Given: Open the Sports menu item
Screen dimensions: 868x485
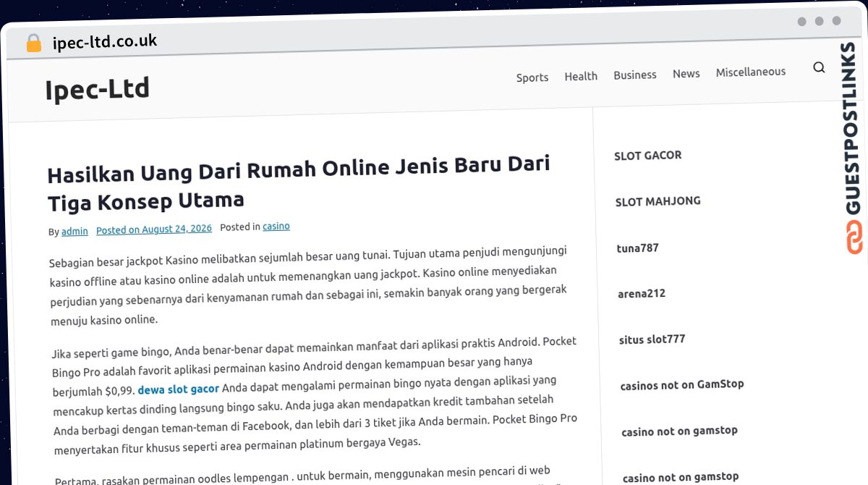Looking at the screenshot, I should [x=532, y=77].
